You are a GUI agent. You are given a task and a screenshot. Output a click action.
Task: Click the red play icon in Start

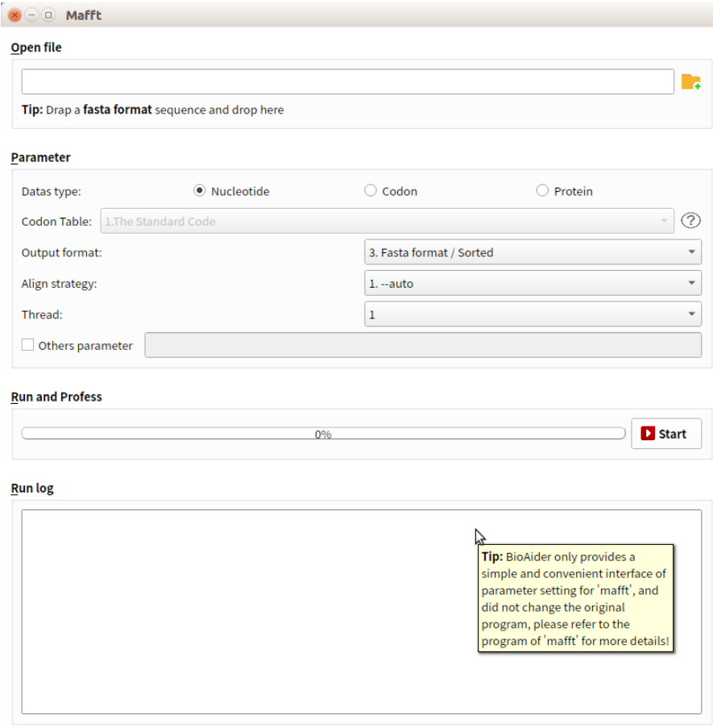(x=647, y=433)
